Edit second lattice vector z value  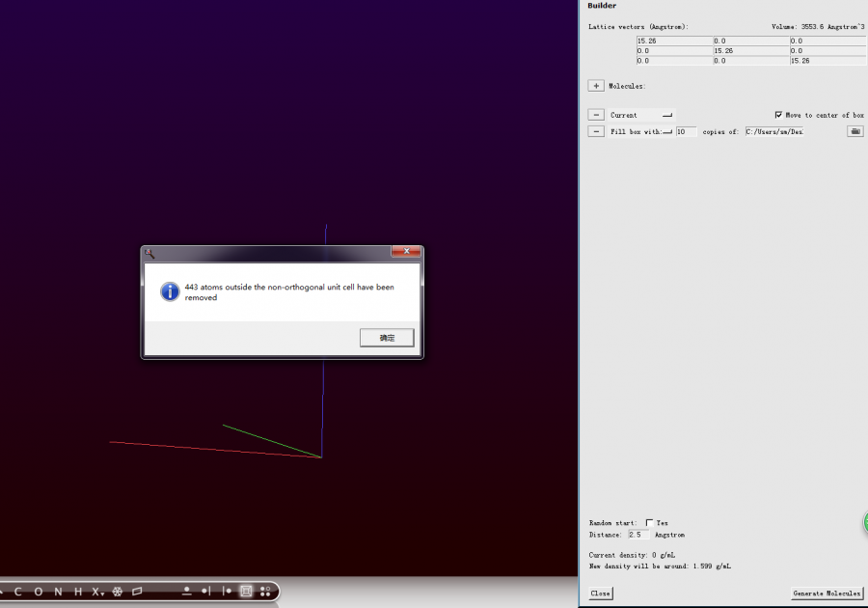(x=828, y=51)
